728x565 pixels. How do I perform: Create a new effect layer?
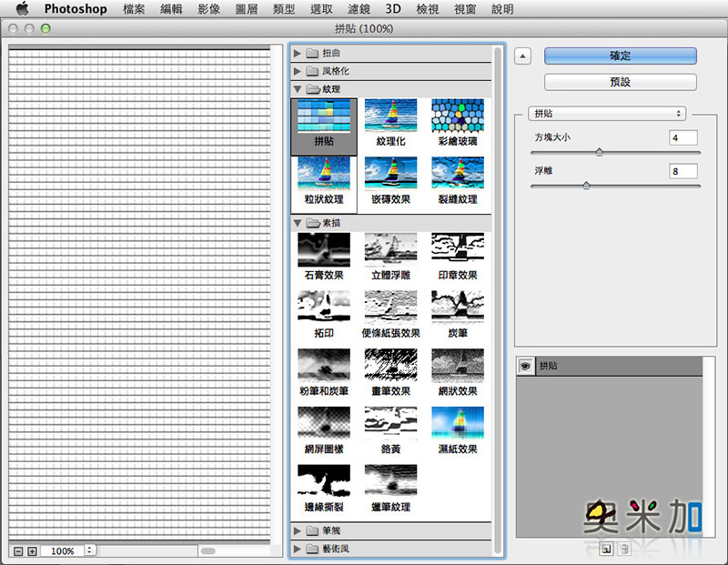point(606,550)
